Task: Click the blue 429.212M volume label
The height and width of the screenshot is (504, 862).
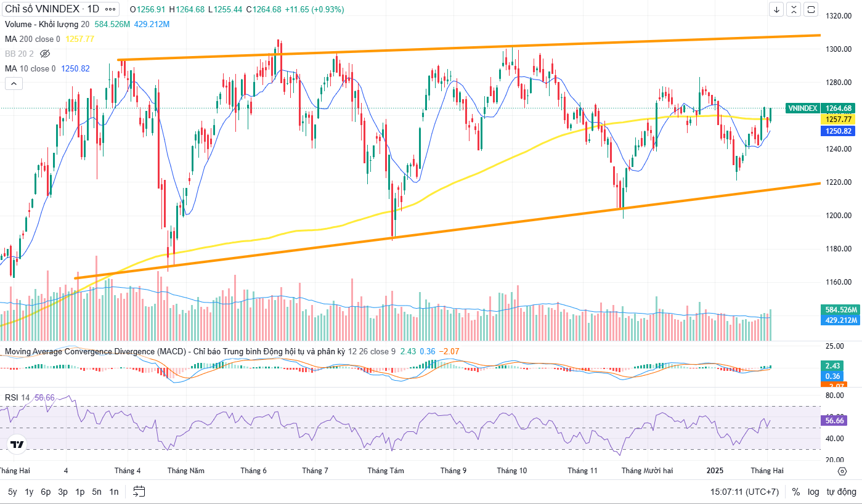Action: pyautogui.click(x=840, y=320)
